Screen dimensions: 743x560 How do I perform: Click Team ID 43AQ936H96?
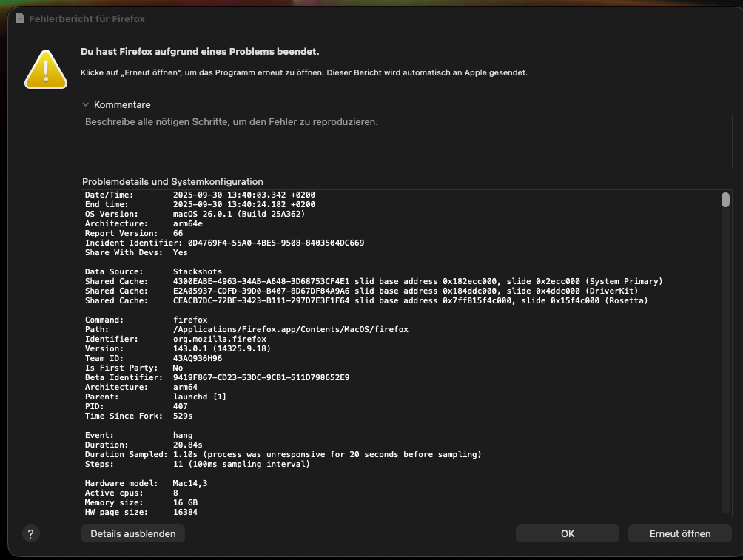point(197,358)
